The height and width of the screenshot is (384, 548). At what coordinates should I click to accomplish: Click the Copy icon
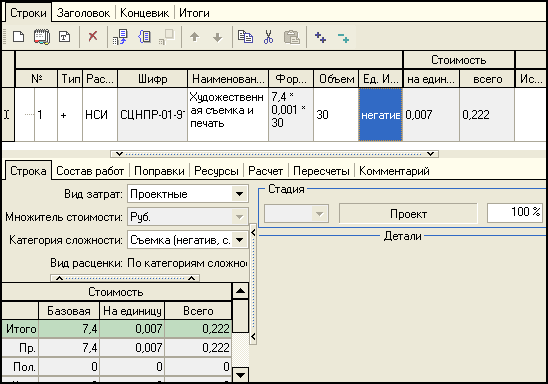(x=245, y=37)
